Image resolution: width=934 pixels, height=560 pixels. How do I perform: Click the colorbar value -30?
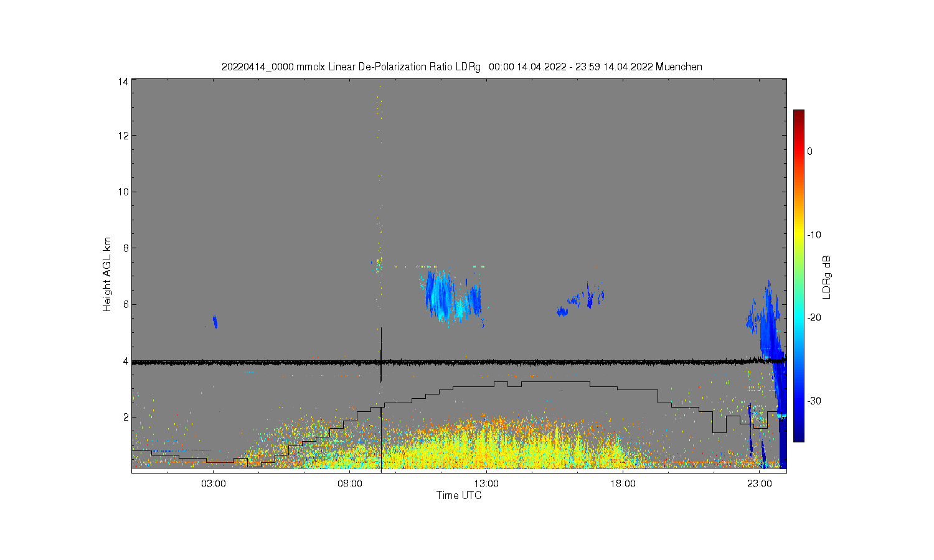click(x=814, y=401)
